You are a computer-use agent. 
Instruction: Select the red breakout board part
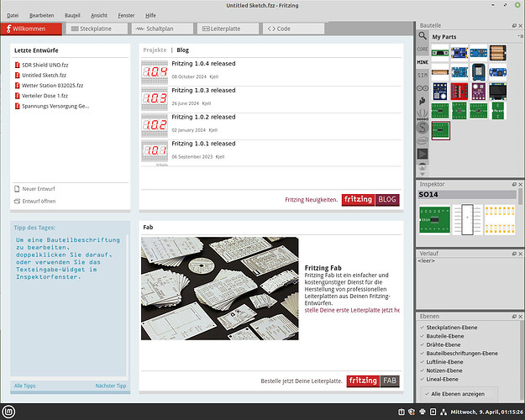pos(459,92)
